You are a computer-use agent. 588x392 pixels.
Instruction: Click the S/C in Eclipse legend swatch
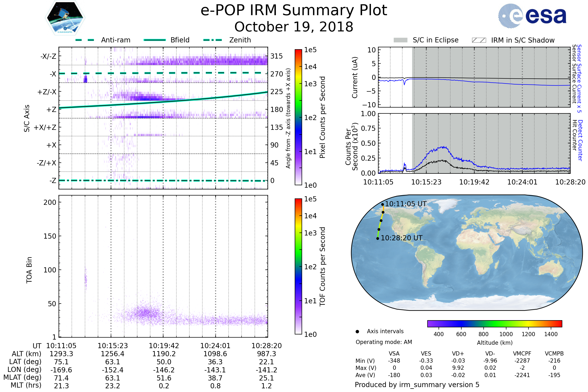(x=400, y=40)
